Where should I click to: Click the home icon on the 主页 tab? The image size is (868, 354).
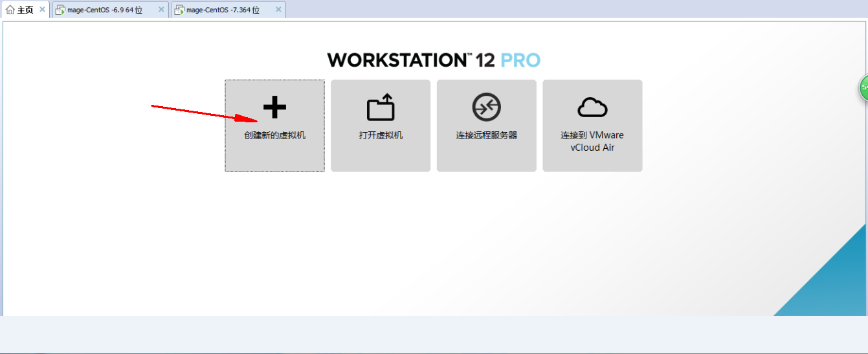[x=10, y=10]
